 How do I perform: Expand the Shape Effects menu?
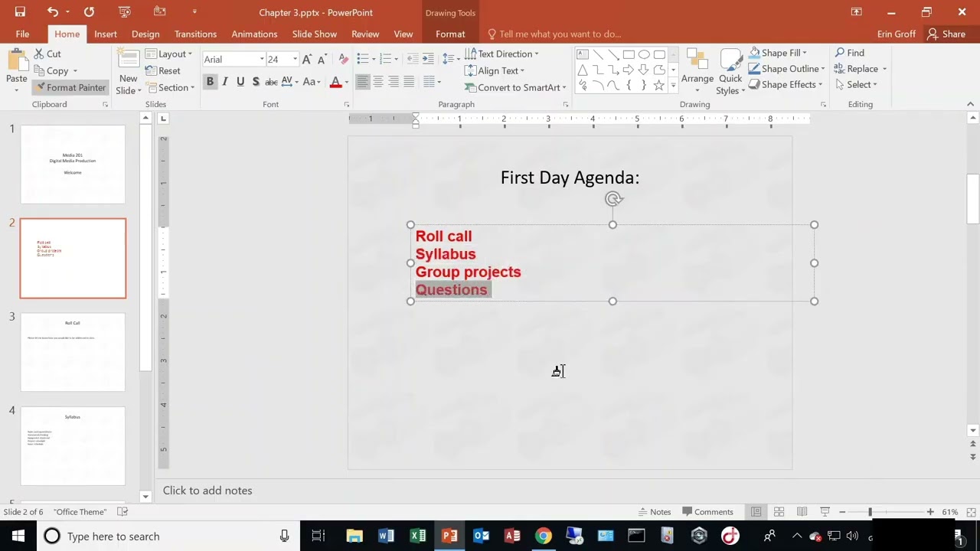click(x=786, y=85)
